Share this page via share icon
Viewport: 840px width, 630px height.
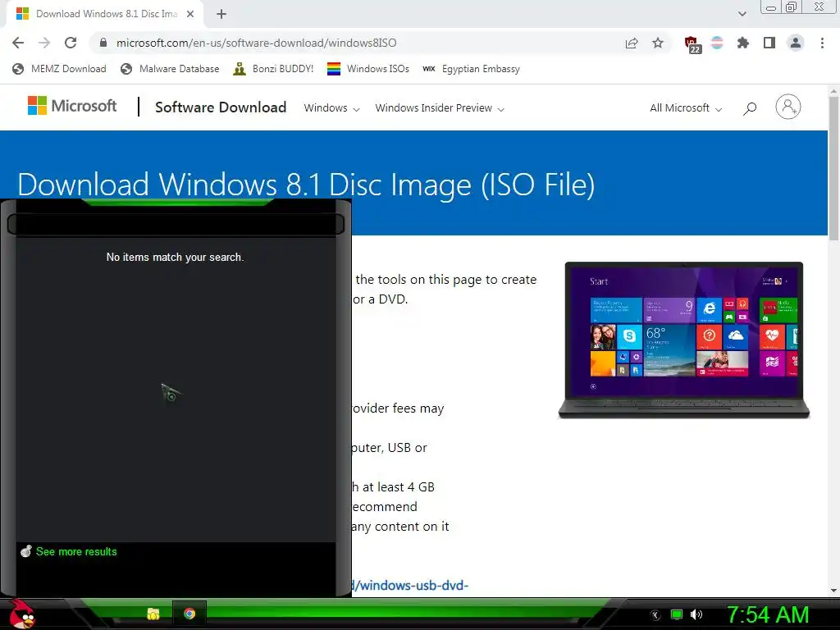pyautogui.click(x=632, y=43)
